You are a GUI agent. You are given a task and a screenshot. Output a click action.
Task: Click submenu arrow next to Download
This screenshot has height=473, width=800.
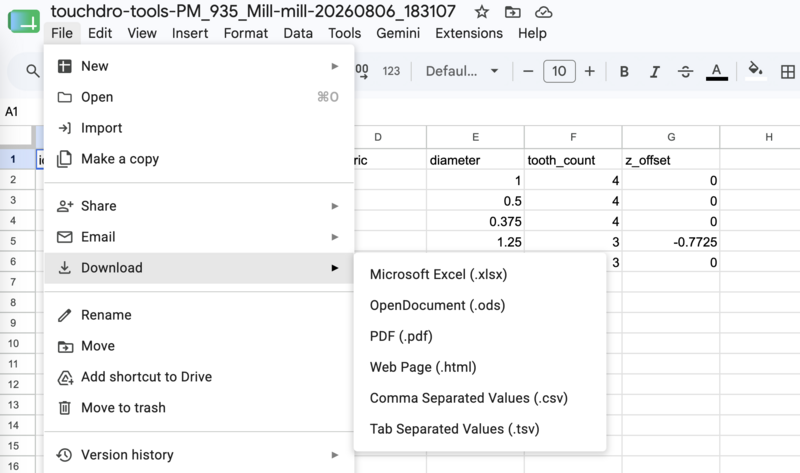pos(335,268)
